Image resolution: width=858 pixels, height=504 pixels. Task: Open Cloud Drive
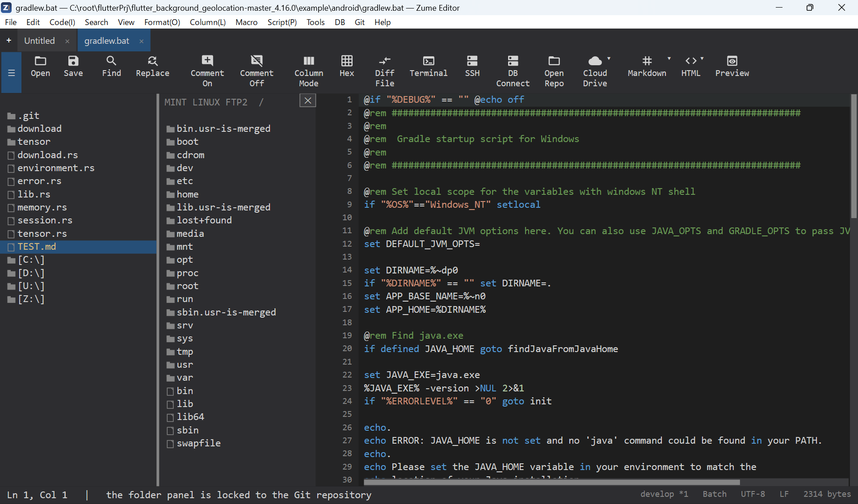pos(595,71)
